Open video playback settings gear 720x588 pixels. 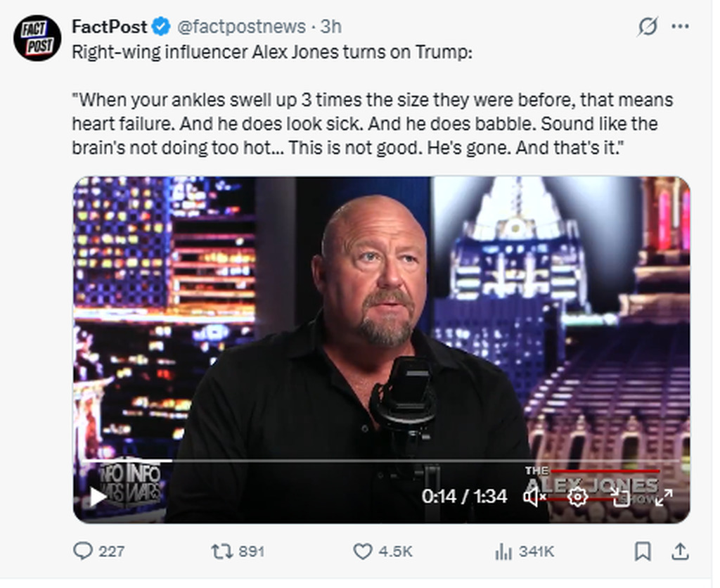click(577, 497)
